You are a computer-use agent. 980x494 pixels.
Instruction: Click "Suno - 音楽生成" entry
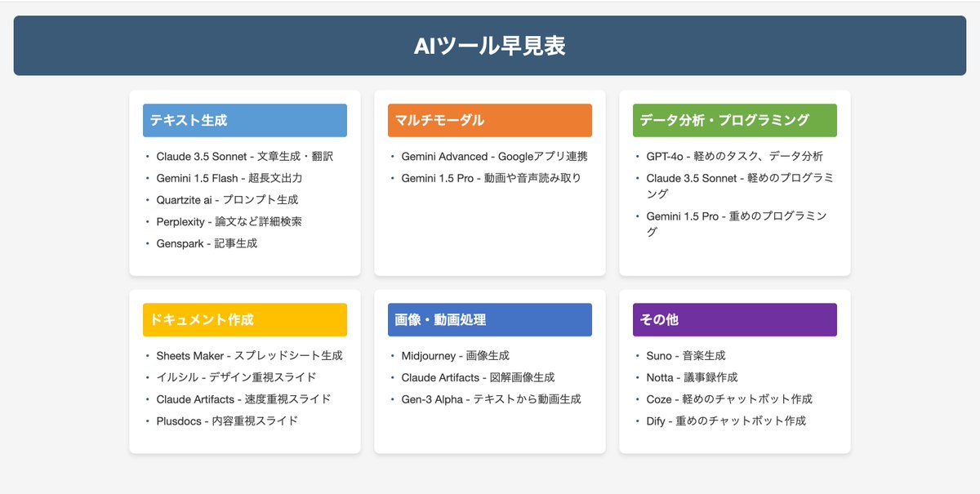685,356
